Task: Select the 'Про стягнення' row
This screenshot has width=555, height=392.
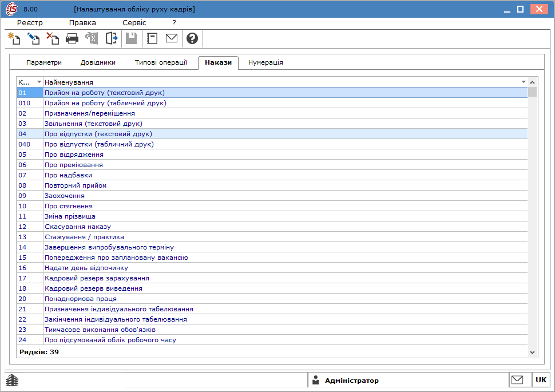Action: coord(272,206)
